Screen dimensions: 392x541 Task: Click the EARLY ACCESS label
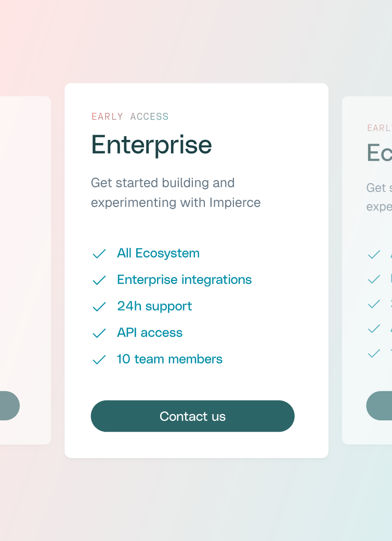[x=130, y=117]
